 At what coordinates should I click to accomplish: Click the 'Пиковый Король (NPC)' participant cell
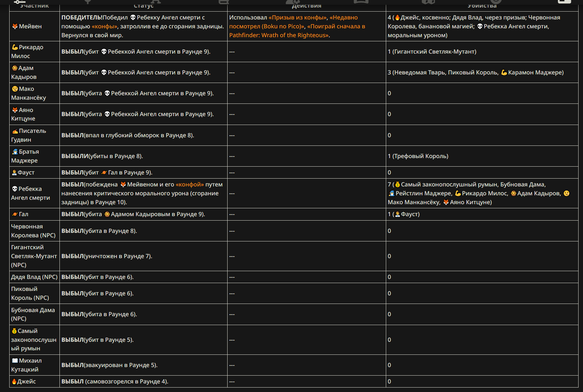click(35, 293)
